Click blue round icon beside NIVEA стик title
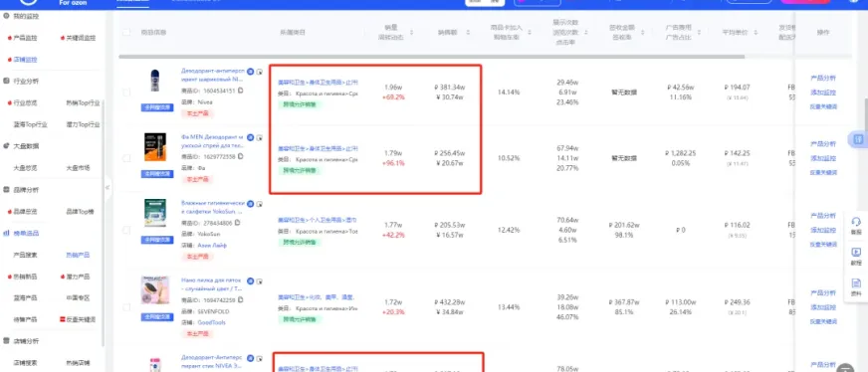 point(250,358)
